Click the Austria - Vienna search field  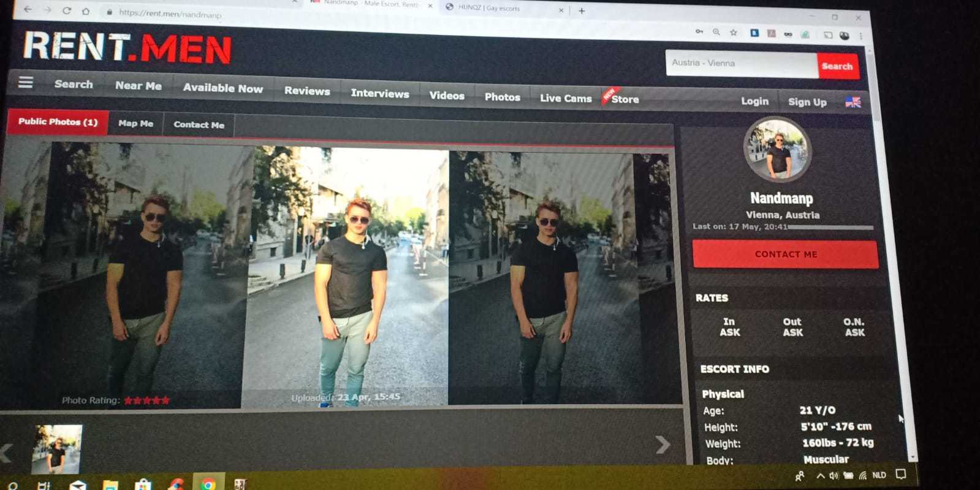741,64
